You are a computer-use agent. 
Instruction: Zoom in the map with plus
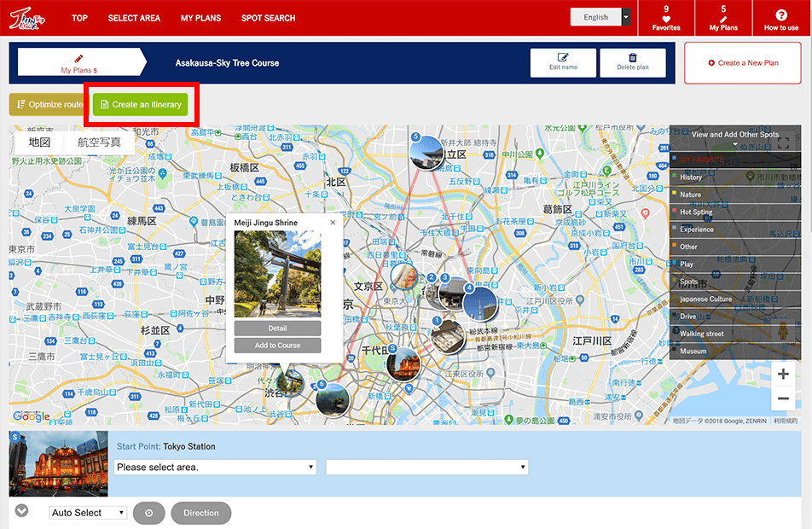pos(783,374)
